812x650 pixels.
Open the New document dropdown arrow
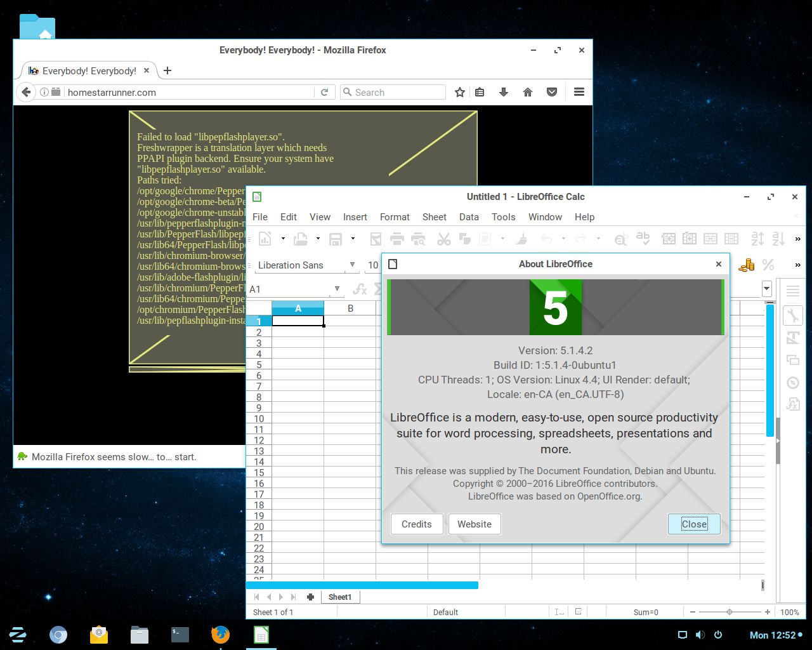283,239
